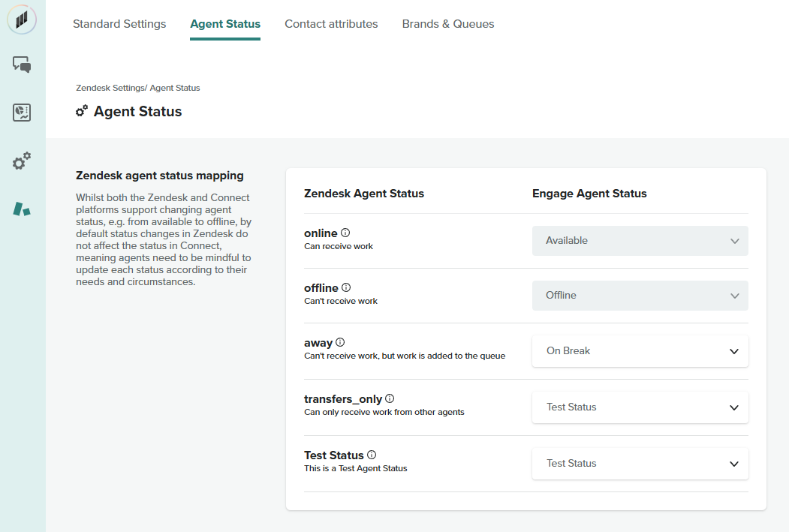Screen dimensions: 789x532
Task: Click the info icon beside Test Status
Action: 372,455
